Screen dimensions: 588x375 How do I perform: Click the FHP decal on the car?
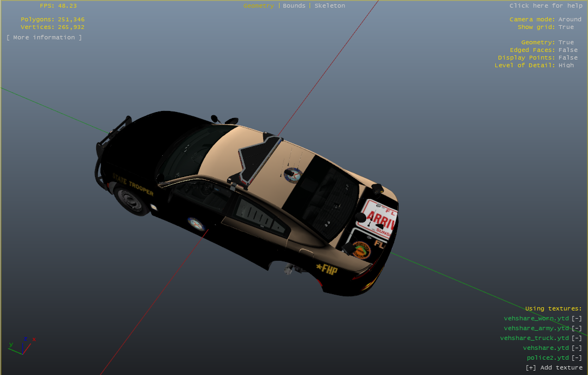coord(326,269)
